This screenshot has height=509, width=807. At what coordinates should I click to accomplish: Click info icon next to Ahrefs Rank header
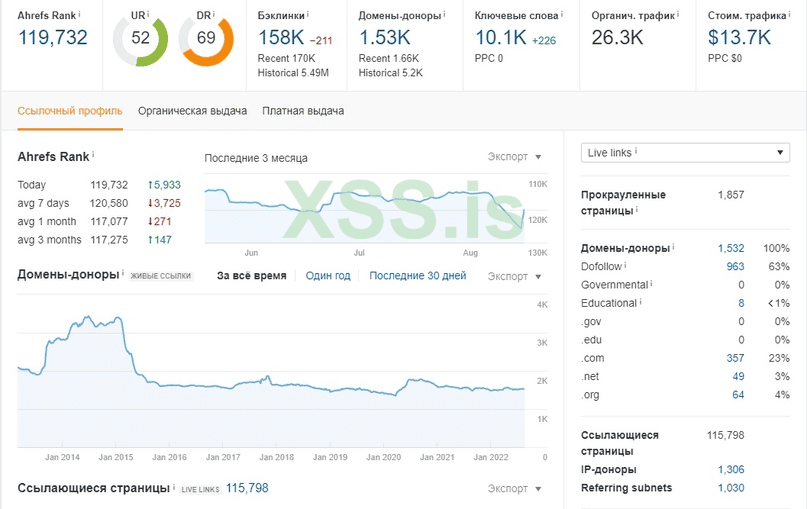(x=80, y=15)
